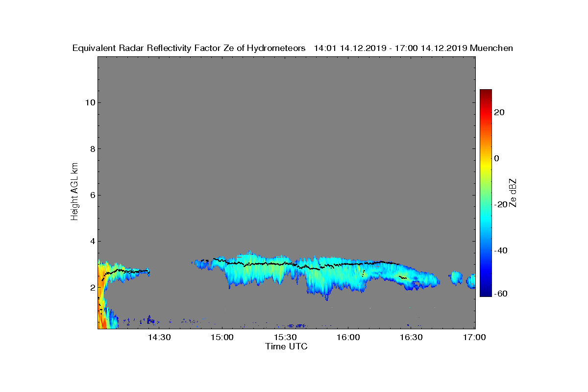
Task: Click the 15:30 time tick label
Action: tap(285, 337)
